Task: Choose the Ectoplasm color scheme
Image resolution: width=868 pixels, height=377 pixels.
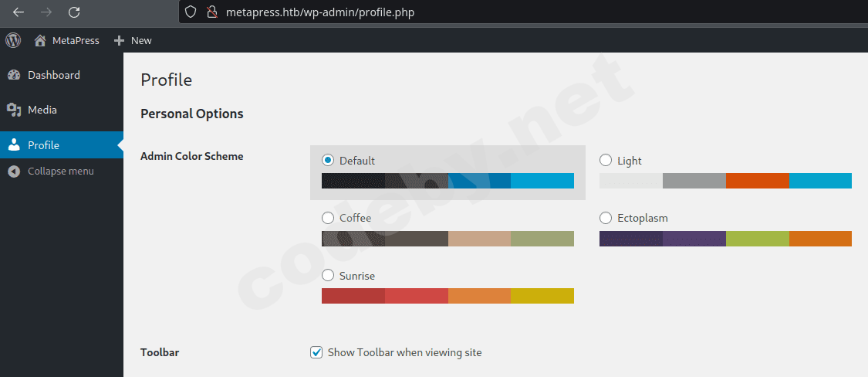Action: pos(606,218)
